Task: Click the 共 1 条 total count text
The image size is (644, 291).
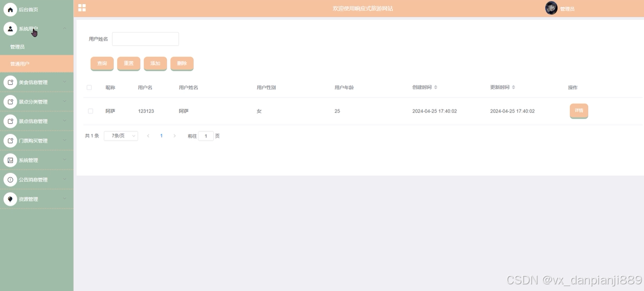Action: pos(92,136)
